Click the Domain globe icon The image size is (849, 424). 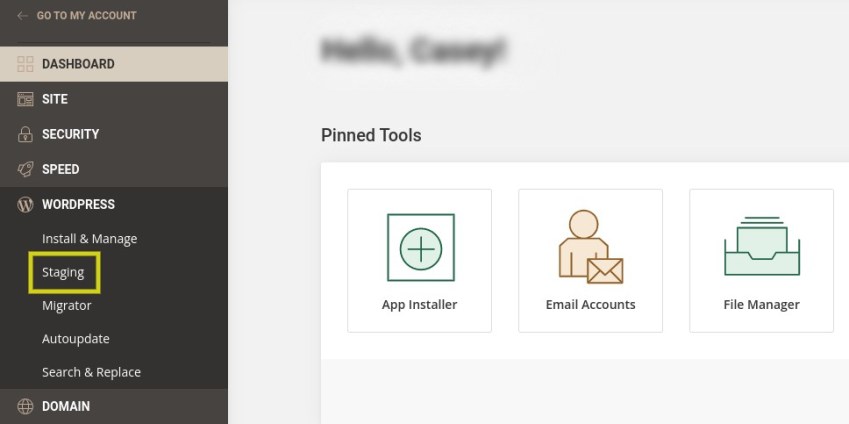pyautogui.click(x=25, y=406)
